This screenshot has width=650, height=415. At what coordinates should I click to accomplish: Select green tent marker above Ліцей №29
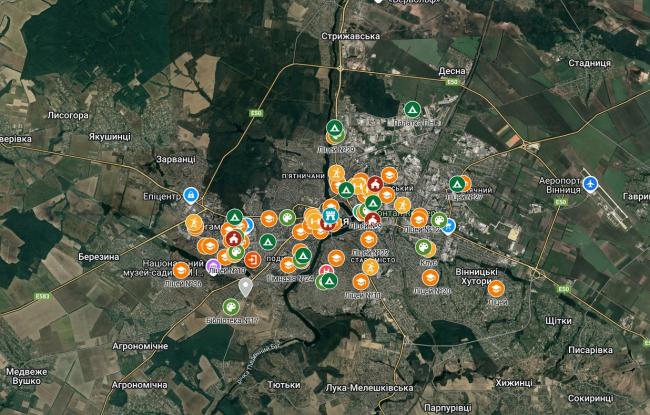(x=335, y=129)
